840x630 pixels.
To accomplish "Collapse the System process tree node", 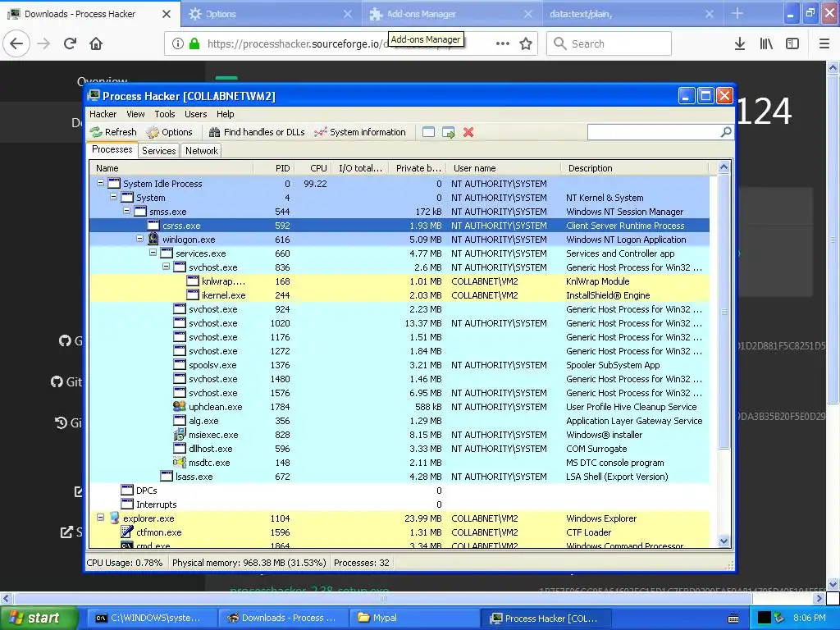I will [113, 197].
